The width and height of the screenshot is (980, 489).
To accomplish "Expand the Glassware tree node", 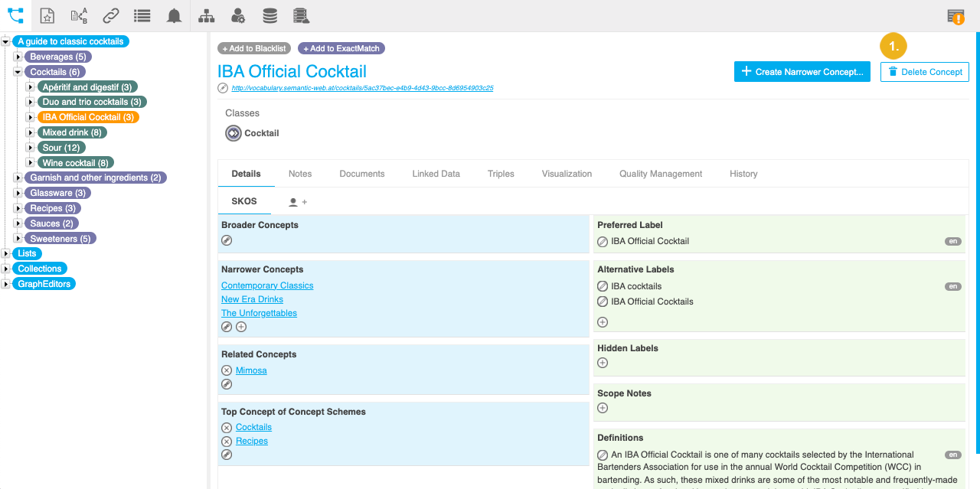I will [18, 193].
